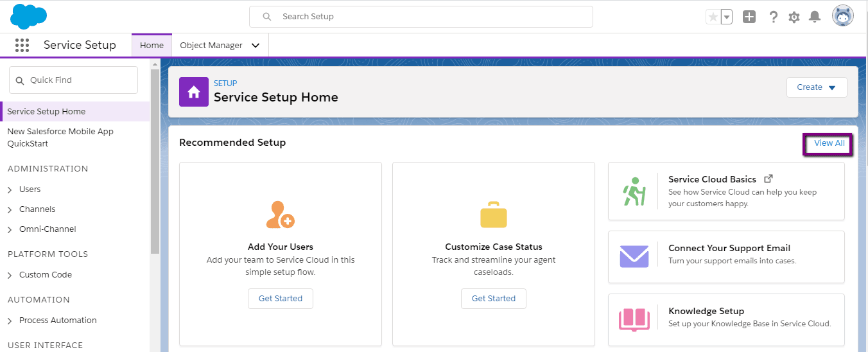Click the favorites star icon

tap(713, 17)
